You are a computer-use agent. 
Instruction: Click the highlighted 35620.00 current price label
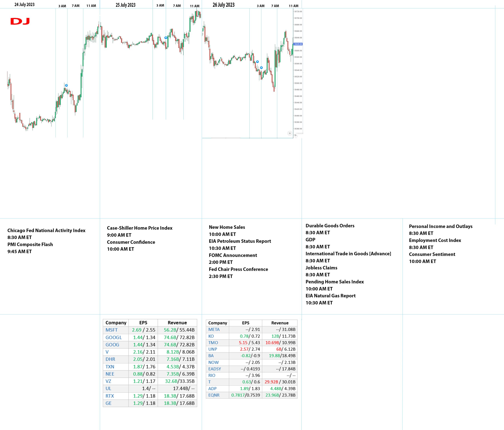[298, 44]
